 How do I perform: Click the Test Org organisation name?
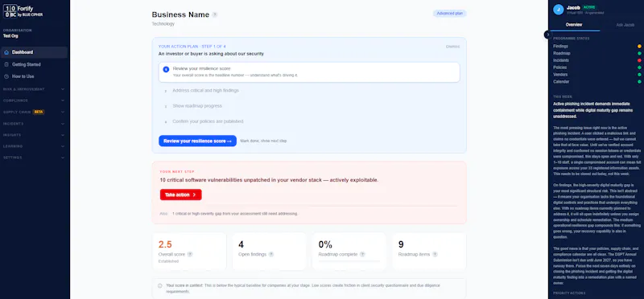pos(10,36)
